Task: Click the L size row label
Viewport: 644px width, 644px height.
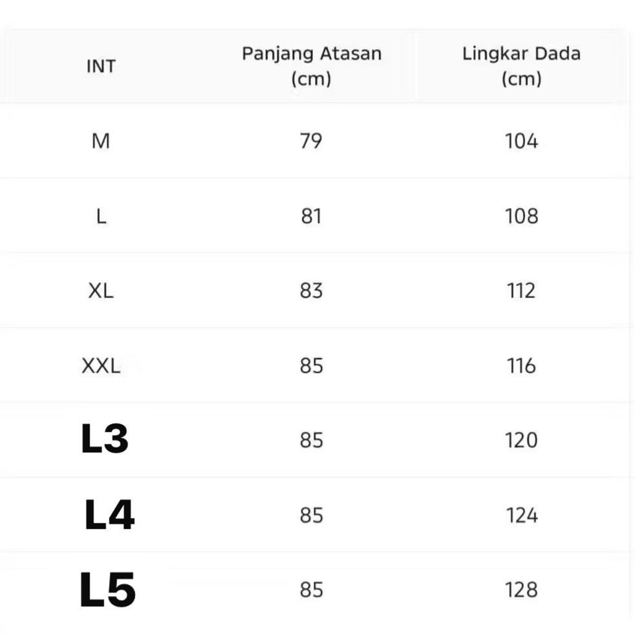Action: (x=101, y=216)
